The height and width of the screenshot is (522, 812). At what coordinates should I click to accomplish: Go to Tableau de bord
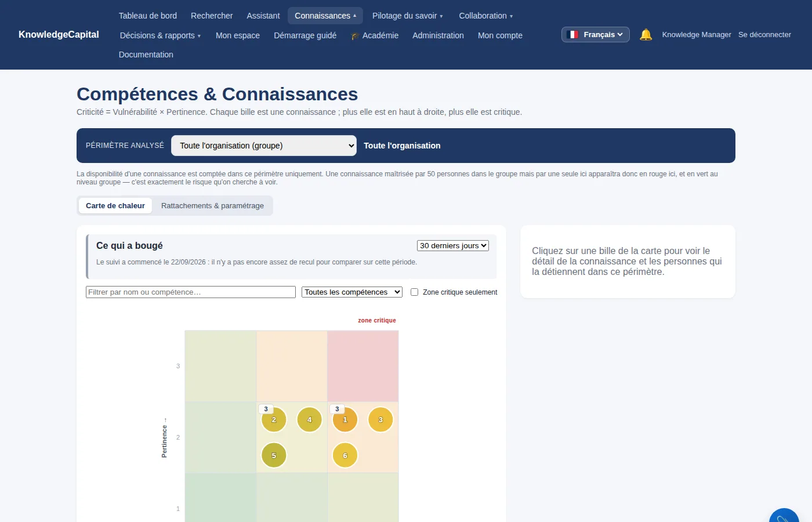coord(148,16)
